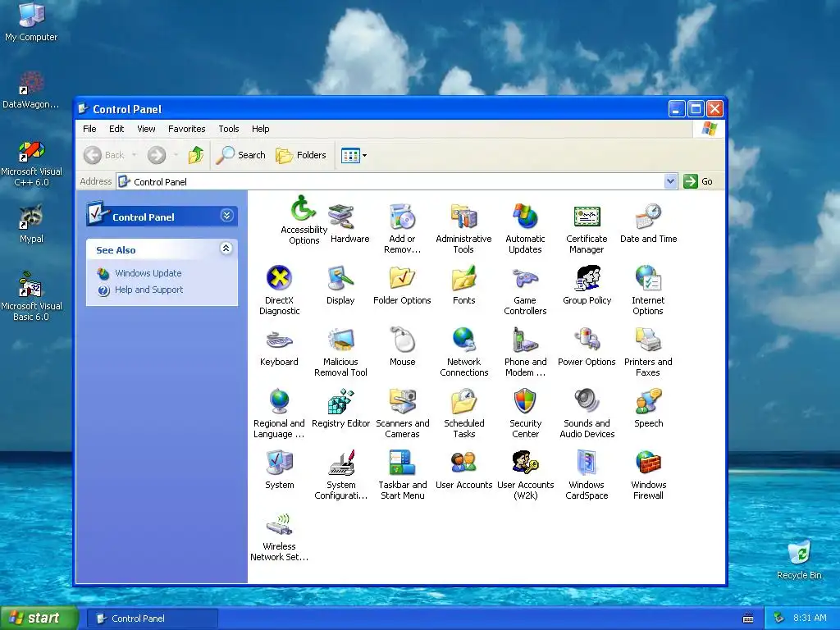The height and width of the screenshot is (630, 840).
Task: Open Internet Options icon
Action: [648, 290]
